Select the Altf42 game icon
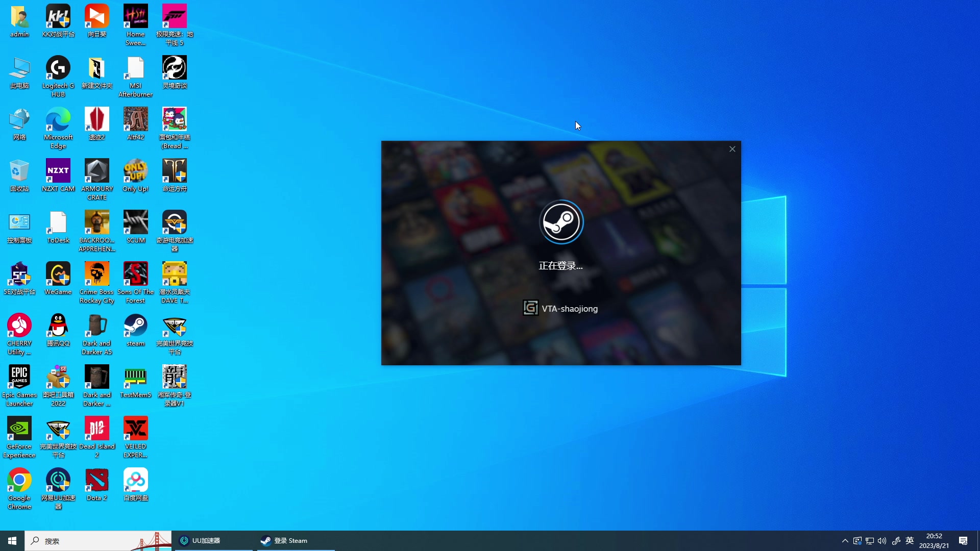 coord(136,124)
